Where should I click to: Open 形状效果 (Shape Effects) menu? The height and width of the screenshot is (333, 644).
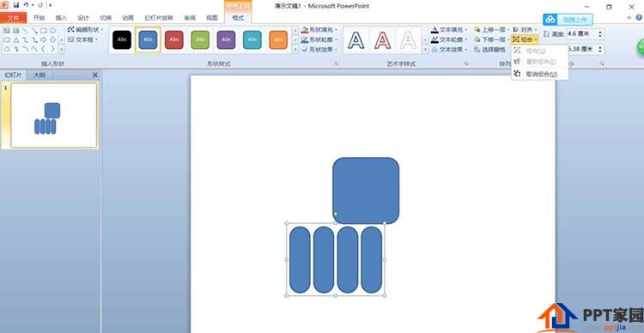pos(319,49)
